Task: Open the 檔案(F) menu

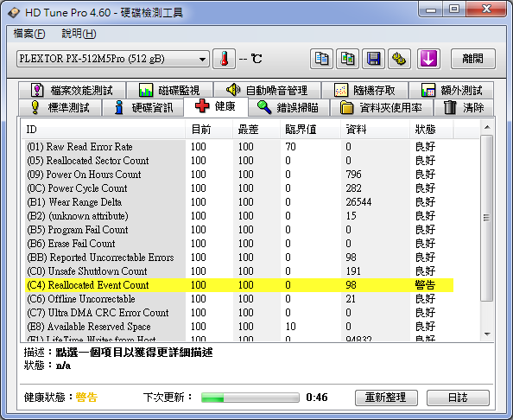Action: click(29, 34)
